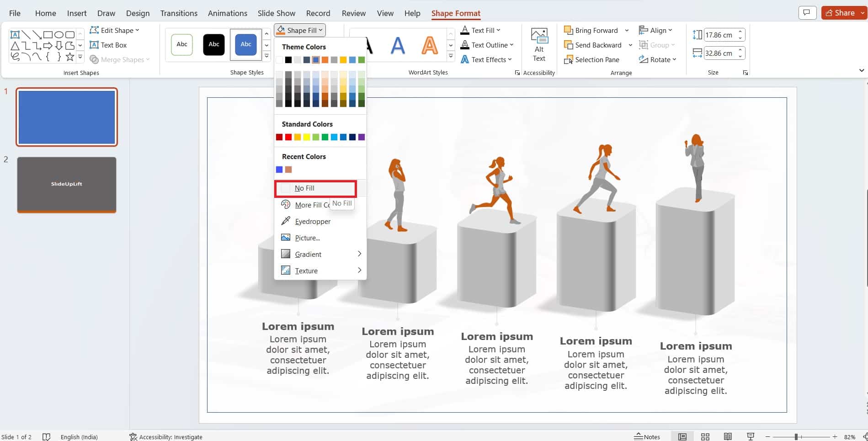This screenshot has height=441, width=868.
Task: Click the Share button
Action: (x=842, y=12)
